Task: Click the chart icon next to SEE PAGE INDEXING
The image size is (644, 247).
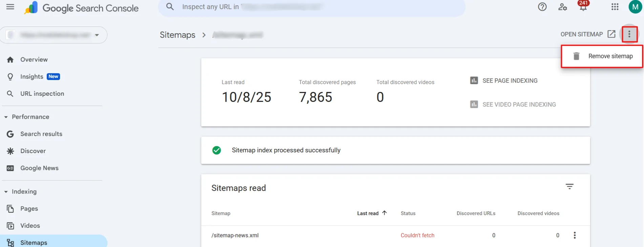Action: click(474, 80)
